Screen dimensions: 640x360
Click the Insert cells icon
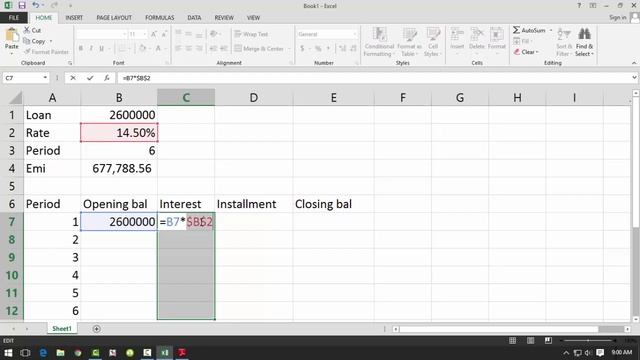tap(457, 34)
